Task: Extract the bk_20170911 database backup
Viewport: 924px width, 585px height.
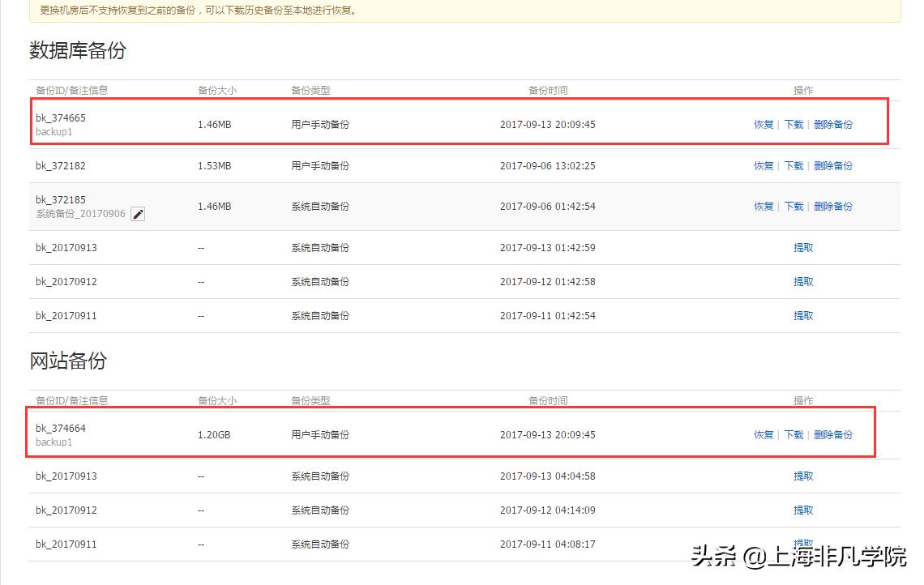Action: coord(802,315)
